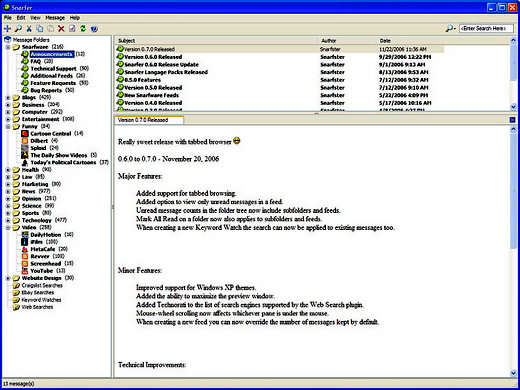Click the Cartoon Central feed icon
This screenshot has height=390, width=520.
(x=25, y=134)
